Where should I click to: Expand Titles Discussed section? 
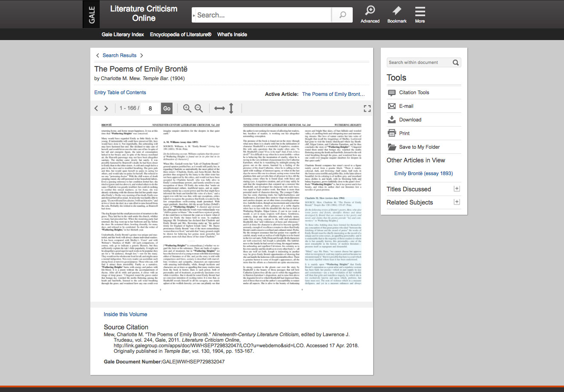click(457, 189)
